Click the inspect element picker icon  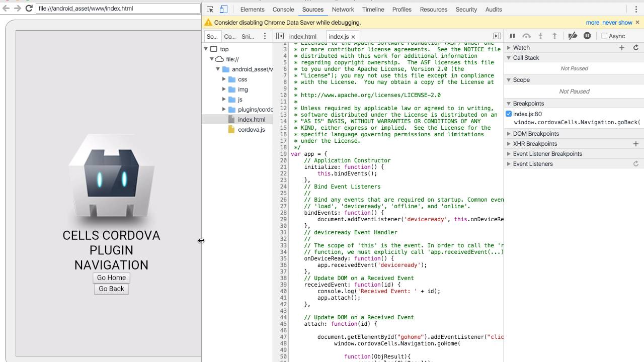pyautogui.click(x=210, y=9)
